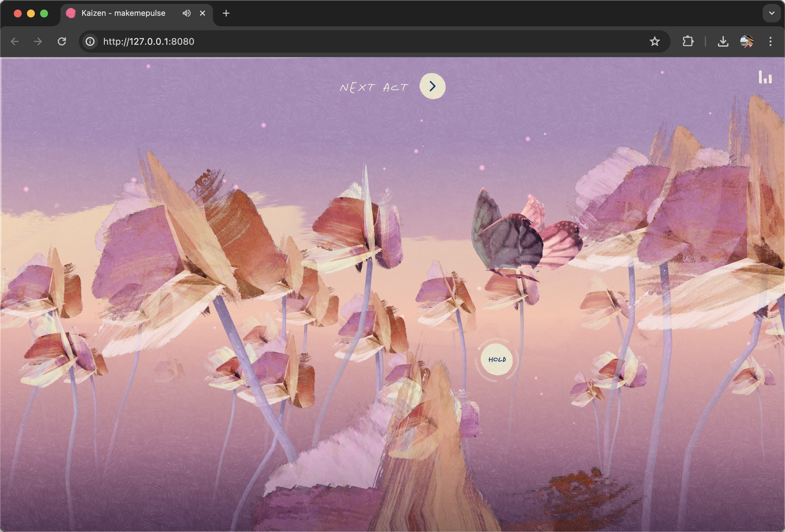Click the NEXT ACT handwritten label
The height and width of the screenshot is (532, 785).
pyautogui.click(x=374, y=87)
